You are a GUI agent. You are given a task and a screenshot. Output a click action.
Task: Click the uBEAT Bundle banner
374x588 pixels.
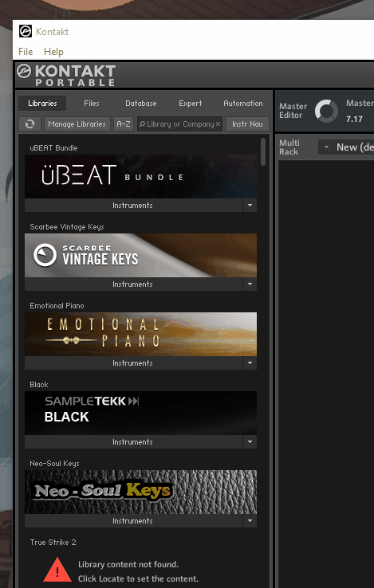pyautogui.click(x=141, y=176)
